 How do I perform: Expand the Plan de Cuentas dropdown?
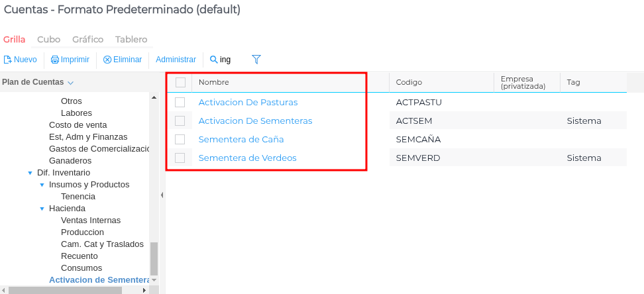pos(70,83)
